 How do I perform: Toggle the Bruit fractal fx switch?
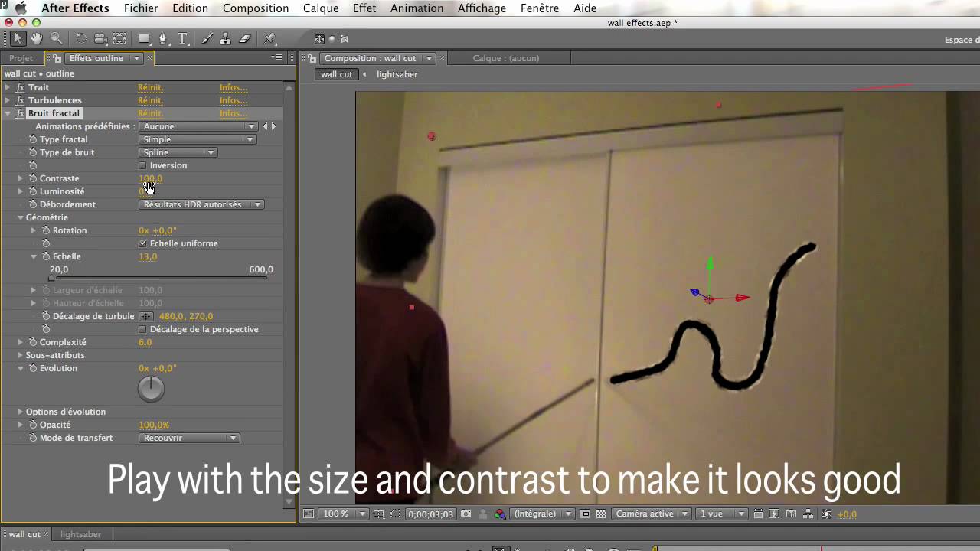tap(21, 113)
